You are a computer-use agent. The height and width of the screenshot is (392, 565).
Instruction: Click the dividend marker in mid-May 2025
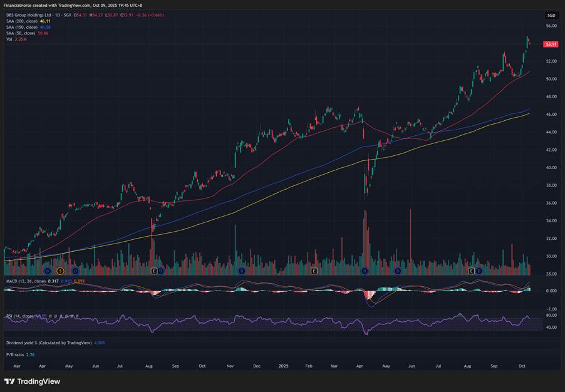(x=397, y=271)
